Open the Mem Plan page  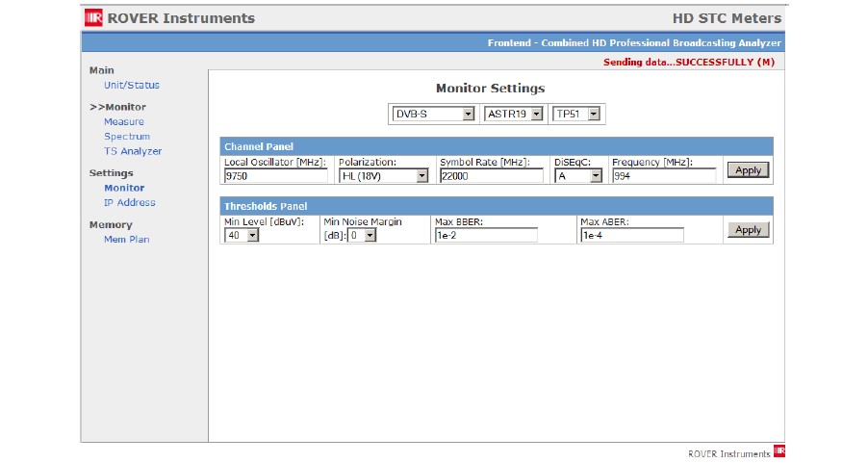127,240
